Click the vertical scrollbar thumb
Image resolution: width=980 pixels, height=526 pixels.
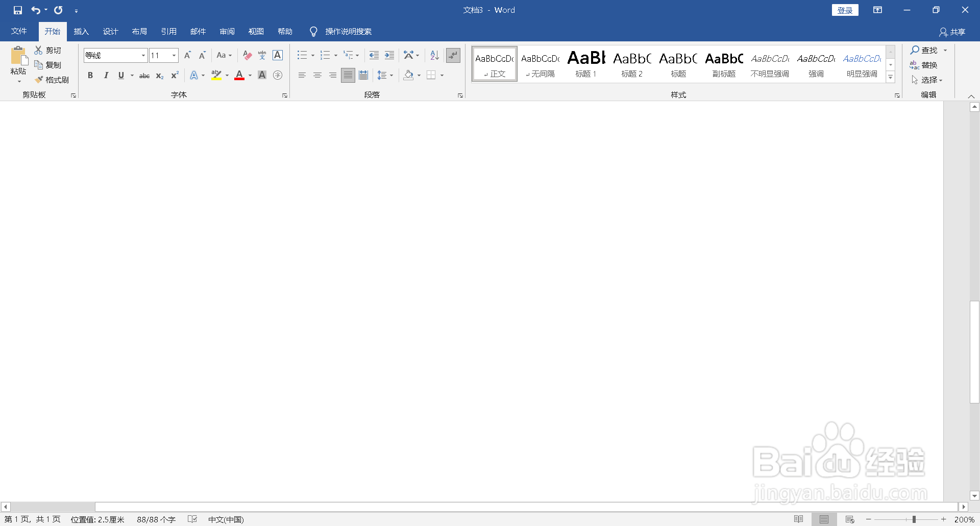point(974,352)
